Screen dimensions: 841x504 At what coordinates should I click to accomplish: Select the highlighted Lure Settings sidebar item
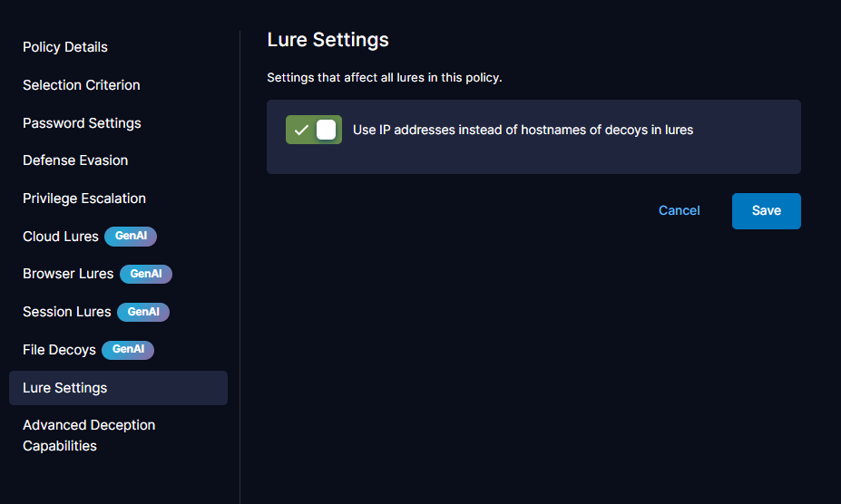click(65, 388)
